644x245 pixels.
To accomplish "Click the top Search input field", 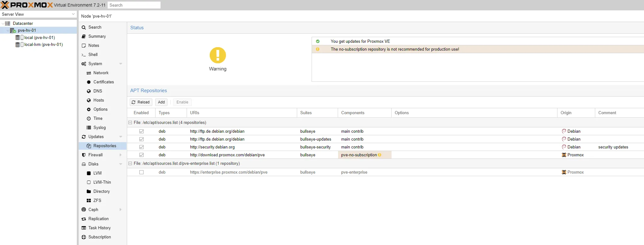I will pyautogui.click(x=134, y=5).
